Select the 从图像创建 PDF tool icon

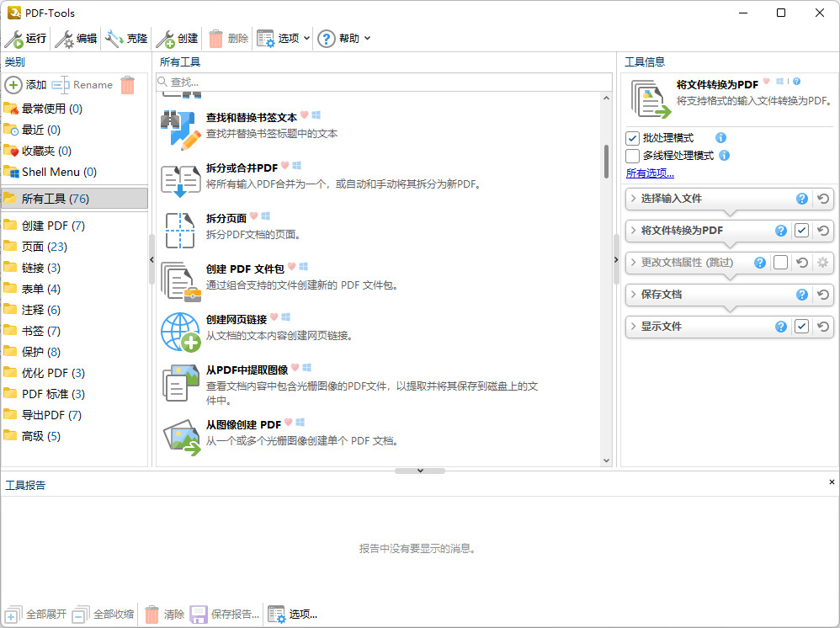coord(182,437)
